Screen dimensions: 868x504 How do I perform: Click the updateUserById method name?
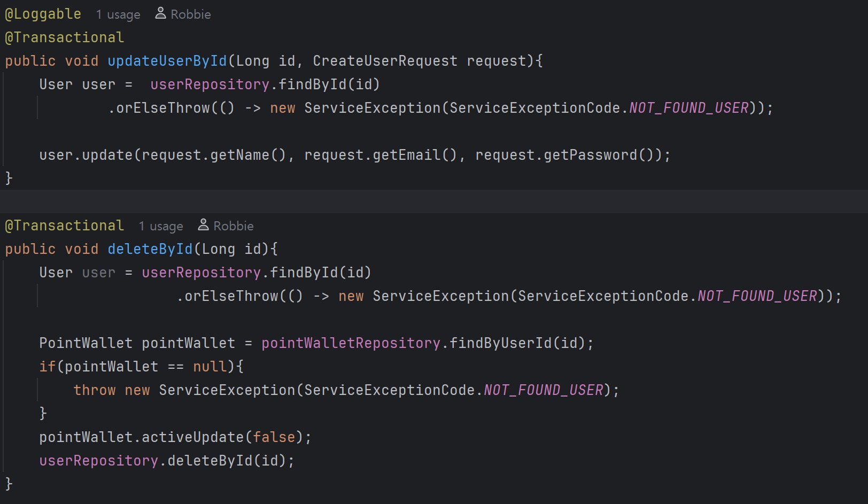[167, 61]
